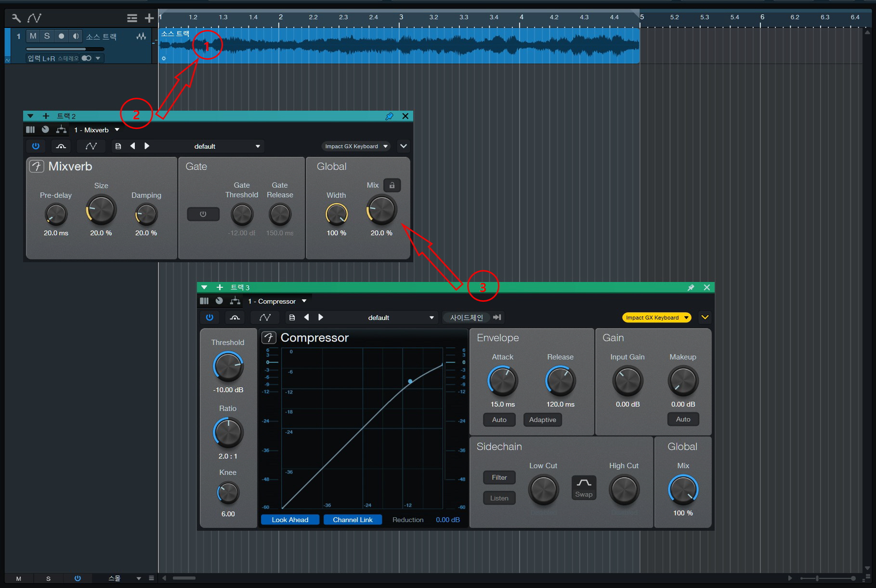Click the Adaptive envelope button
The image size is (876, 588).
[542, 420]
